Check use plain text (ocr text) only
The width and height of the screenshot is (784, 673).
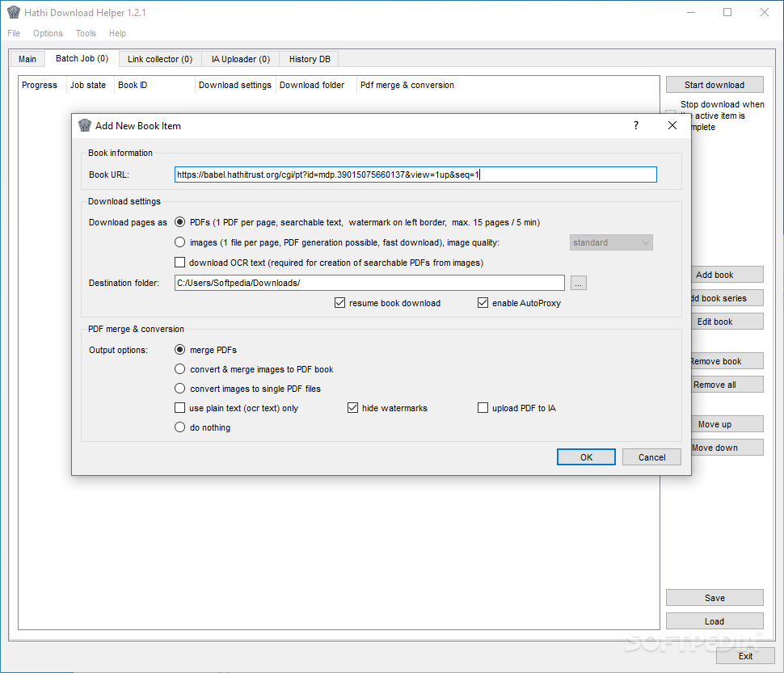[179, 408]
